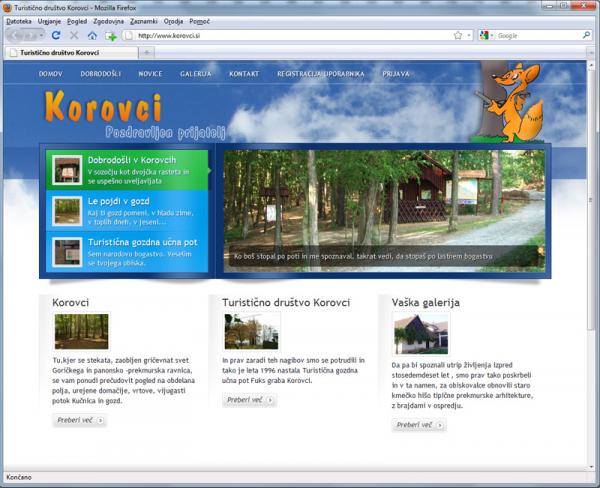Open the Zgodovina menu
The height and width of the screenshot is (488, 600).
108,20
